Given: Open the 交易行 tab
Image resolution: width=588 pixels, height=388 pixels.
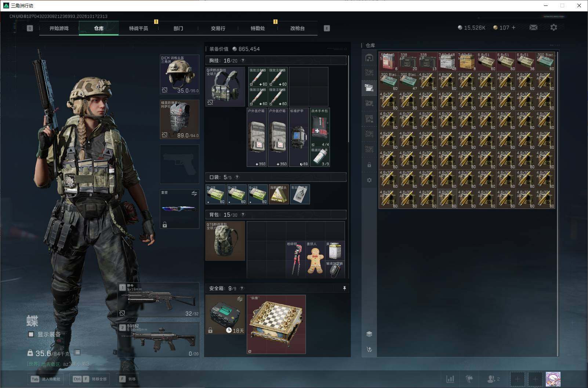Looking at the screenshot, I should [x=218, y=28].
